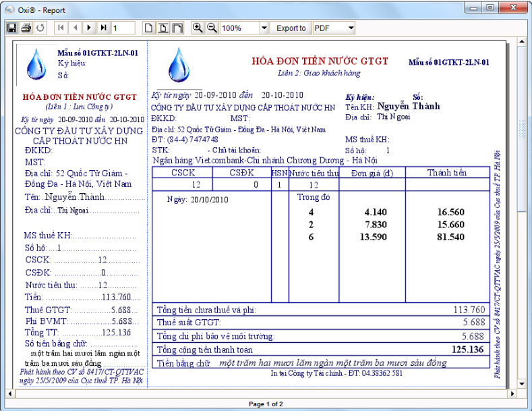Click the page number input field
532x411 pixels.
(125, 28)
